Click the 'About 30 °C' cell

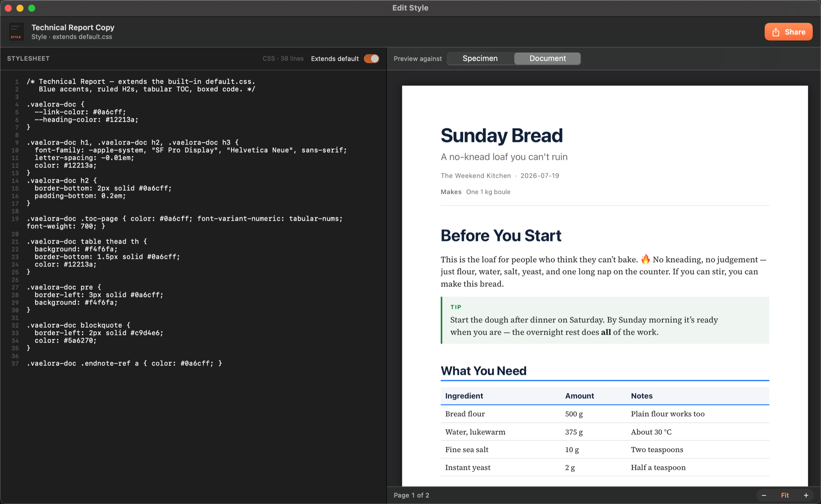[651, 432]
